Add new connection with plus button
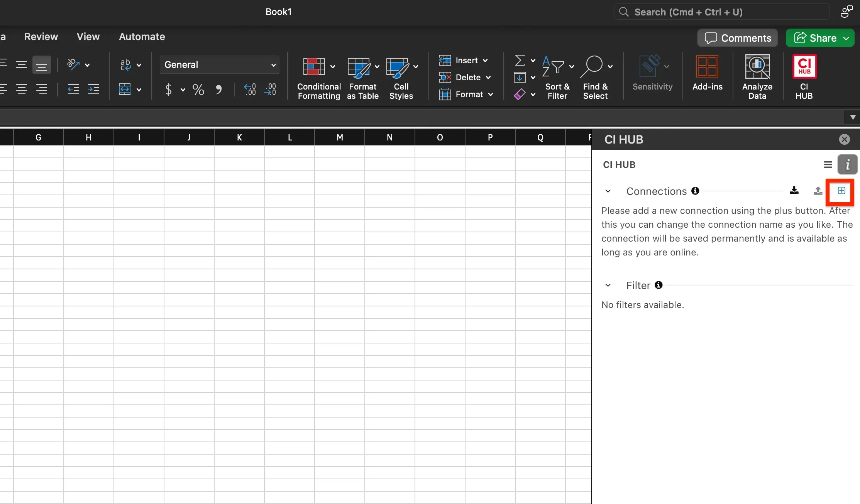860x504 pixels. 841,191
